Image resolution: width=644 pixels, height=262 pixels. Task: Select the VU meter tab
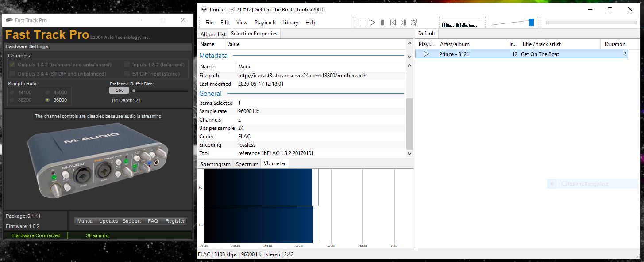pyautogui.click(x=275, y=163)
